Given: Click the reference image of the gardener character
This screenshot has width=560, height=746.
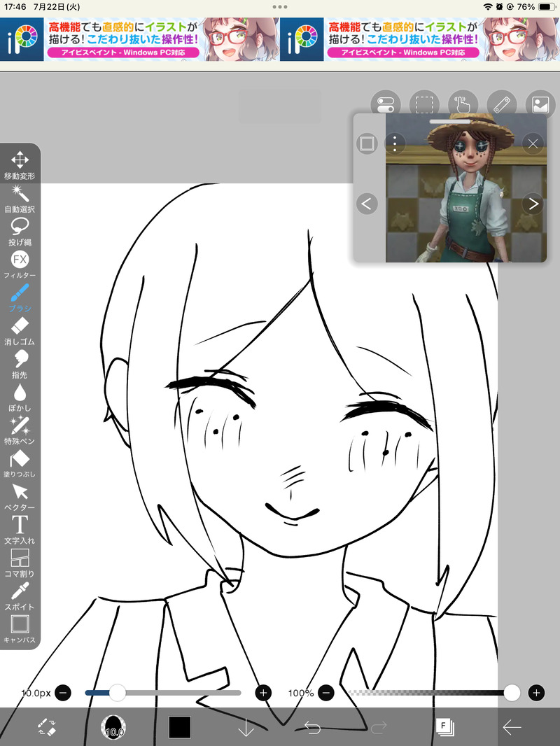Looking at the screenshot, I should [x=465, y=188].
